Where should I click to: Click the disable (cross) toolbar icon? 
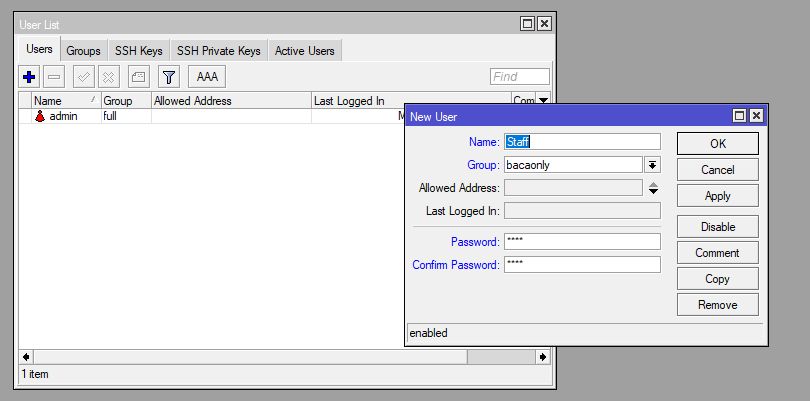(108, 78)
